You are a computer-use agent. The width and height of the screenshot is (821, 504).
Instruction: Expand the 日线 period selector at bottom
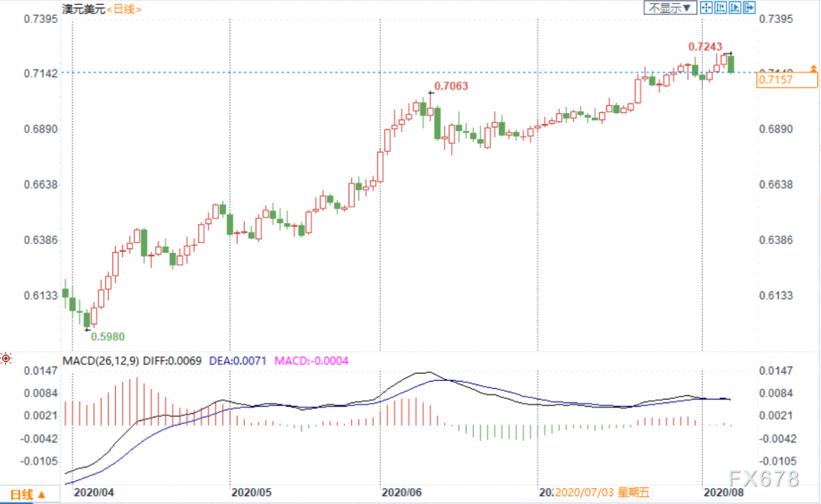coord(28,495)
